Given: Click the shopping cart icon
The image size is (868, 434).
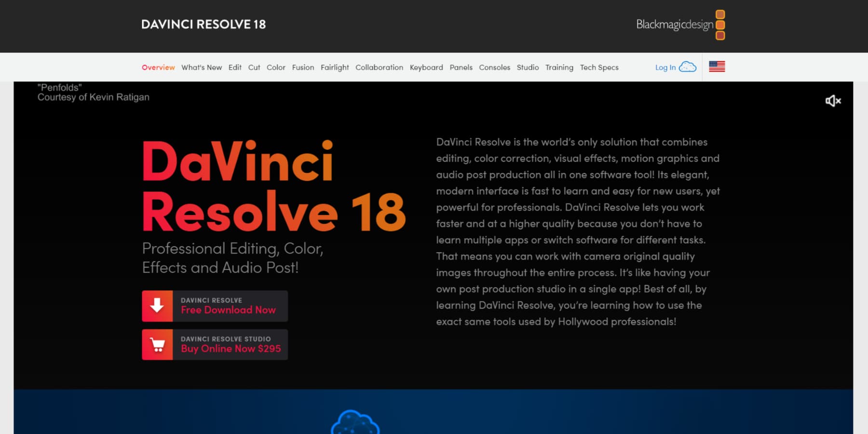Looking at the screenshot, I should (156, 344).
